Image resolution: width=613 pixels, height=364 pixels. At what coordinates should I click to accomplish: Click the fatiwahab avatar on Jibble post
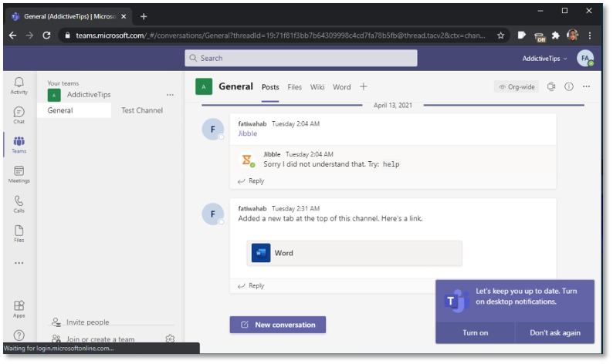click(212, 130)
